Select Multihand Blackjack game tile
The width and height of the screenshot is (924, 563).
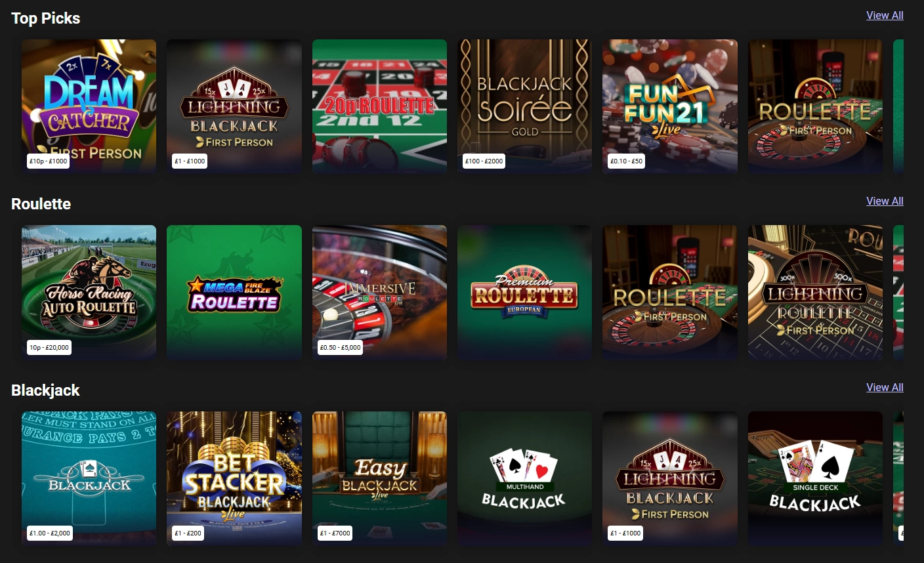[x=525, y=479]
